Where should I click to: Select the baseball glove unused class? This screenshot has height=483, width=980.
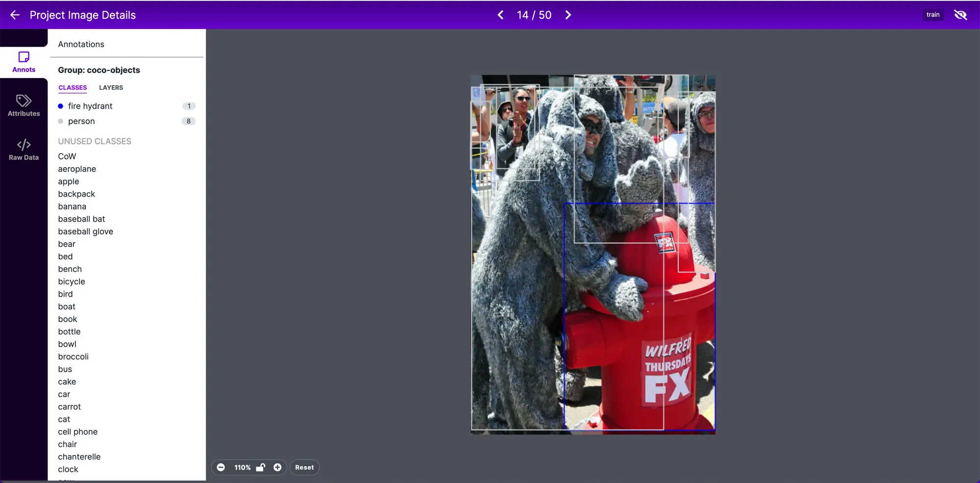(85, 231)
